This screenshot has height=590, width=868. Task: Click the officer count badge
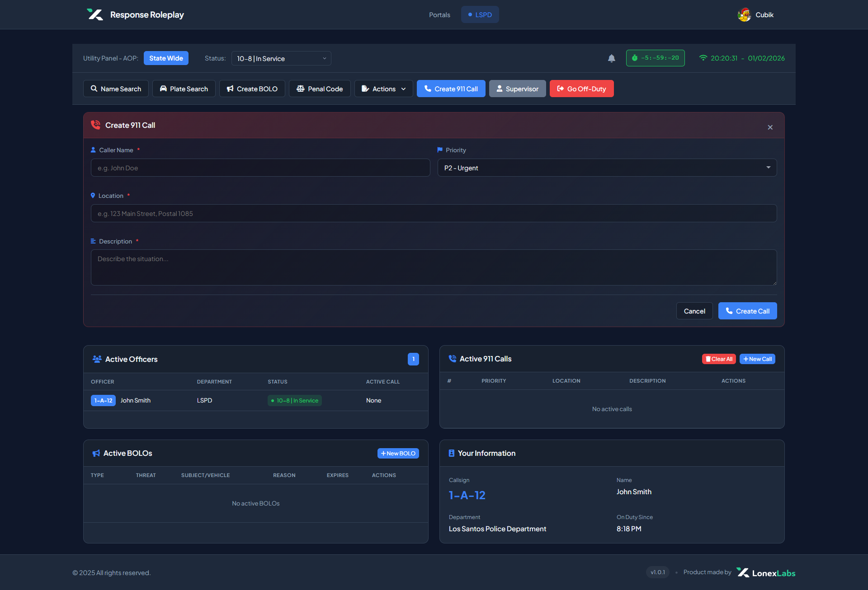tap(413, 359)
